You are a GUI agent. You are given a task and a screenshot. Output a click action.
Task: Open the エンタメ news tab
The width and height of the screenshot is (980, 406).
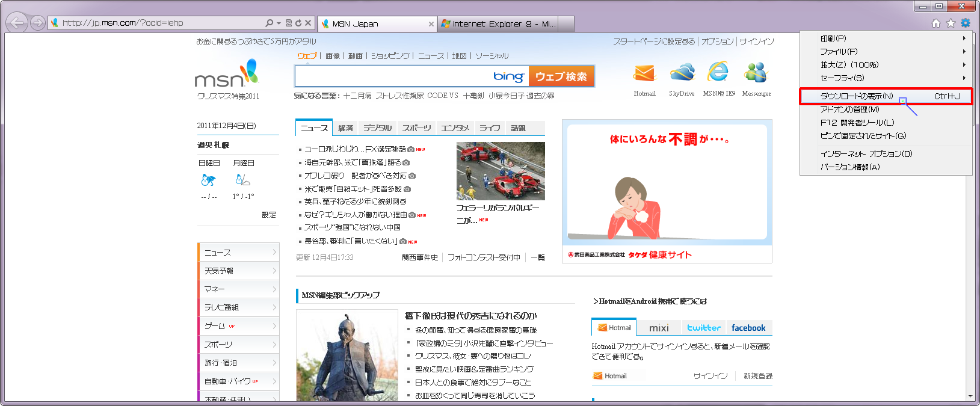[x=455, y=128]
